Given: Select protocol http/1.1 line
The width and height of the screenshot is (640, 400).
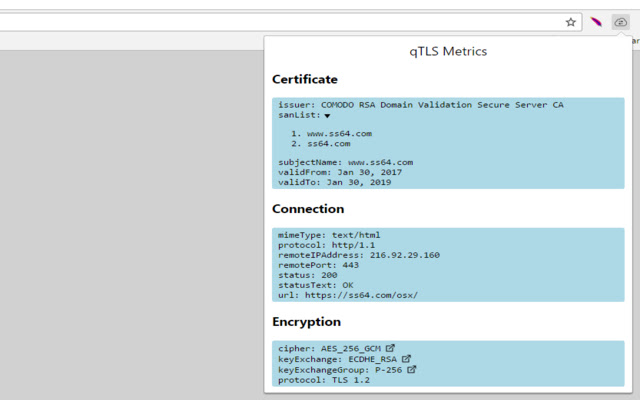Looking at the screenshot, I should coord(327,245).
